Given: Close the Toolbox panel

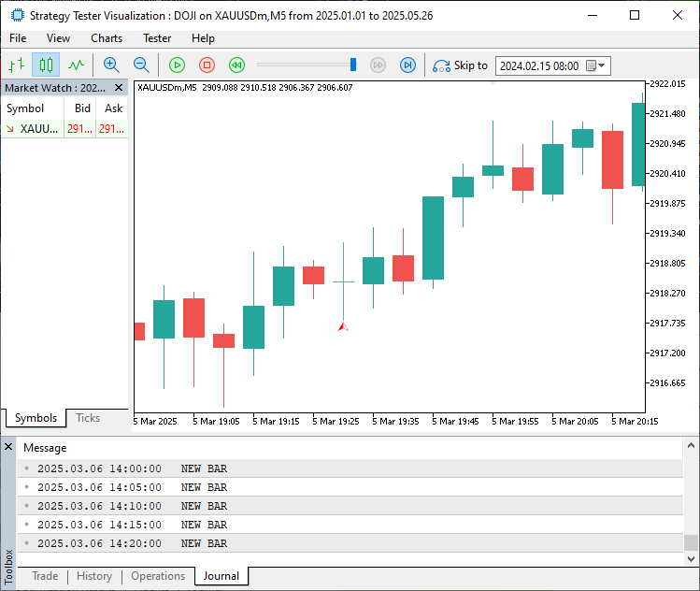Looking at the screenshot, I should click(x=8, y=447).
